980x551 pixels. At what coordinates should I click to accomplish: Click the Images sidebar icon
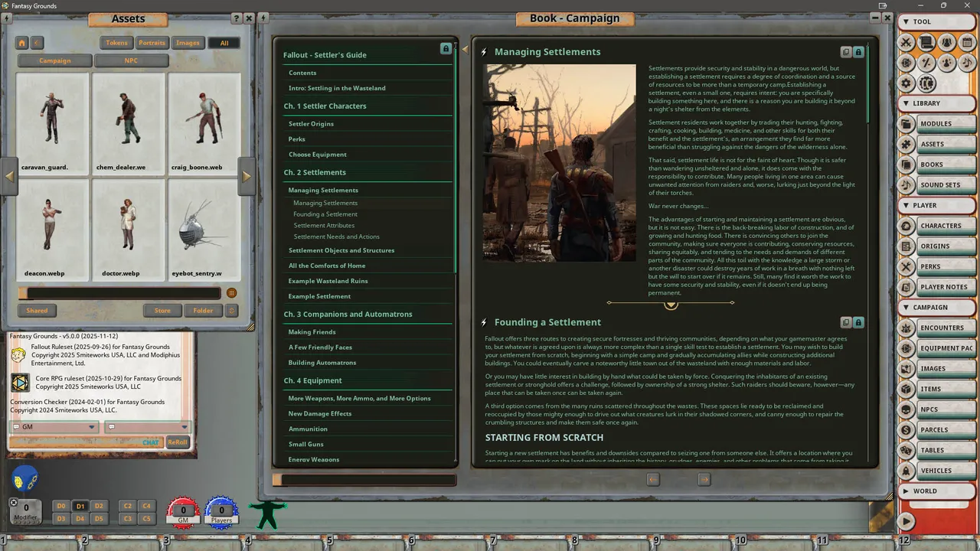pyautogui.click(x=906, y=368)
